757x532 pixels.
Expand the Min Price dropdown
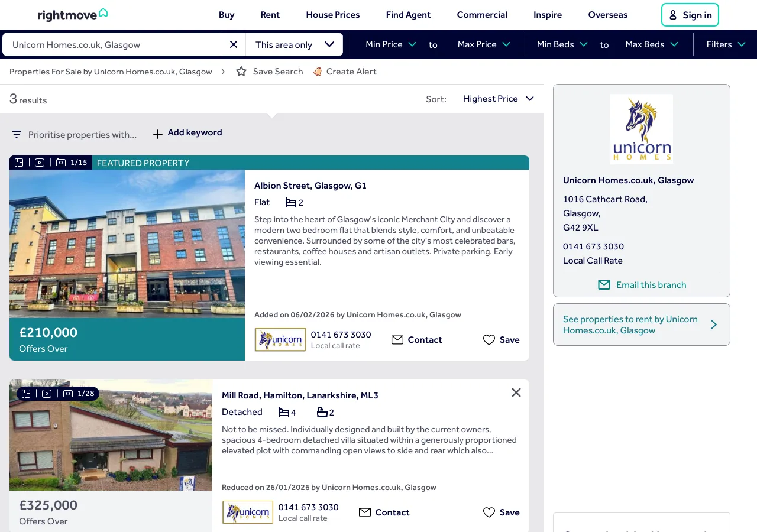(x=391, y=44)
